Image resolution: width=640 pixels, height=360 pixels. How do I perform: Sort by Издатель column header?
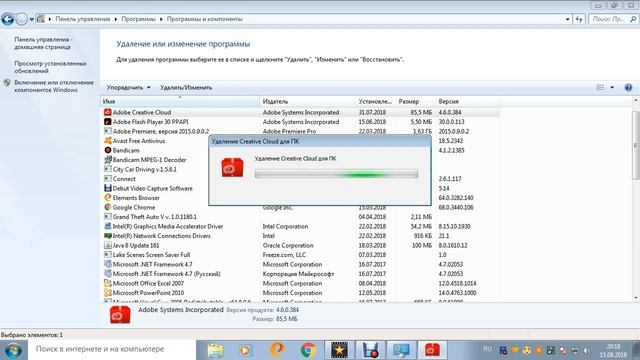pyautogui.click(x=308, y=101)
